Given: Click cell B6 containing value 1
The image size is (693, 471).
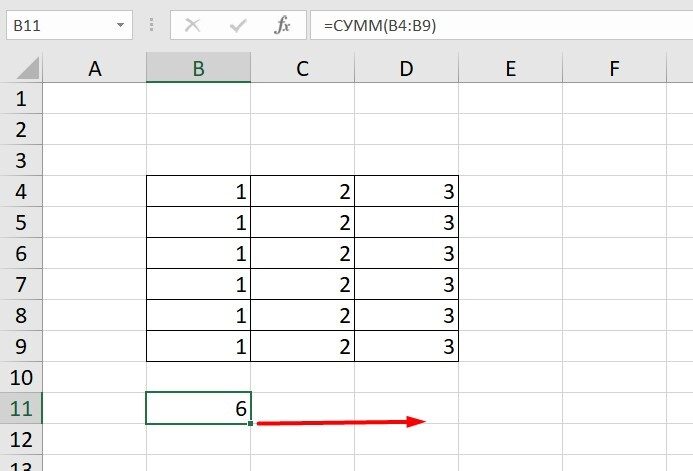Looking at the screenshot, I should click(198, 253).
